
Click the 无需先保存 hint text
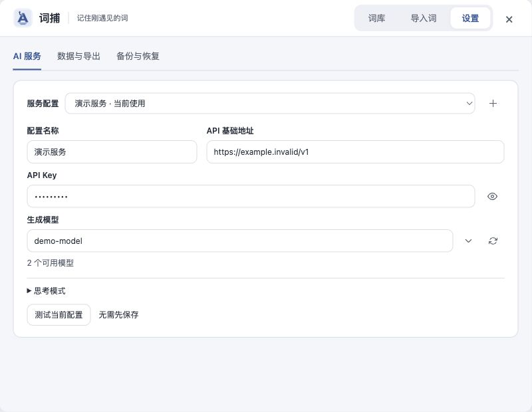(118, 315)
